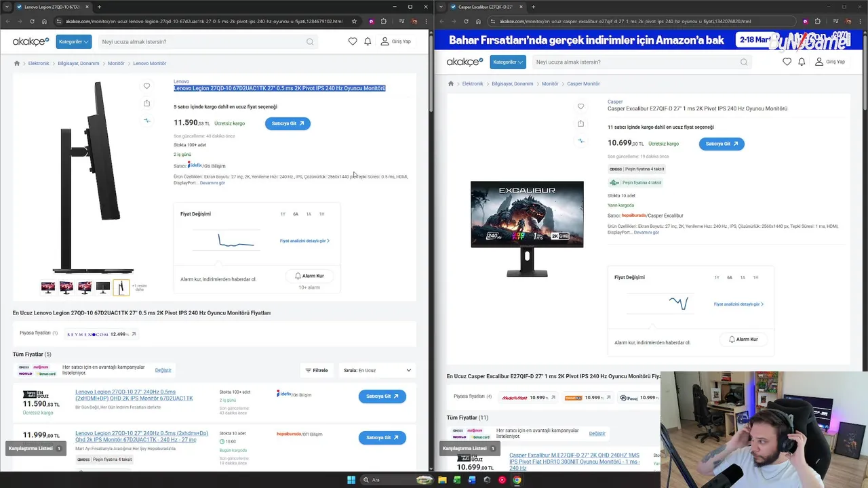
Task: Click the red media app icon in taskbar
Action: pos(502,480)
